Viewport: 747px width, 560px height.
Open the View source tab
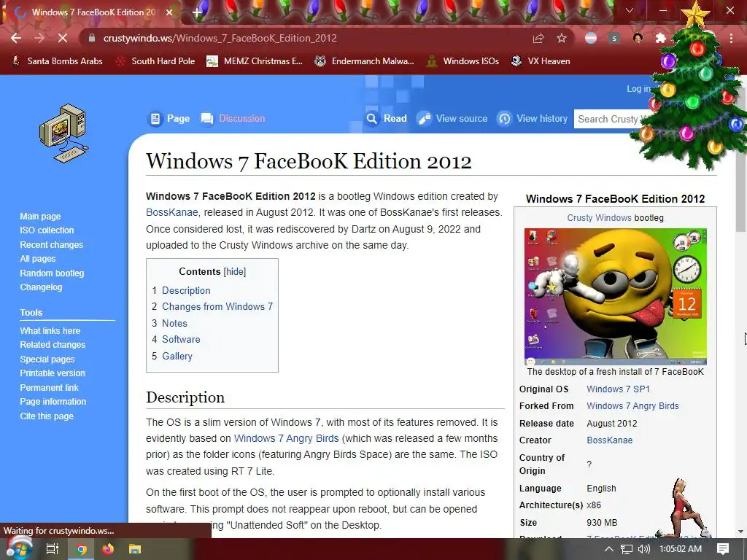click(452, 119)
